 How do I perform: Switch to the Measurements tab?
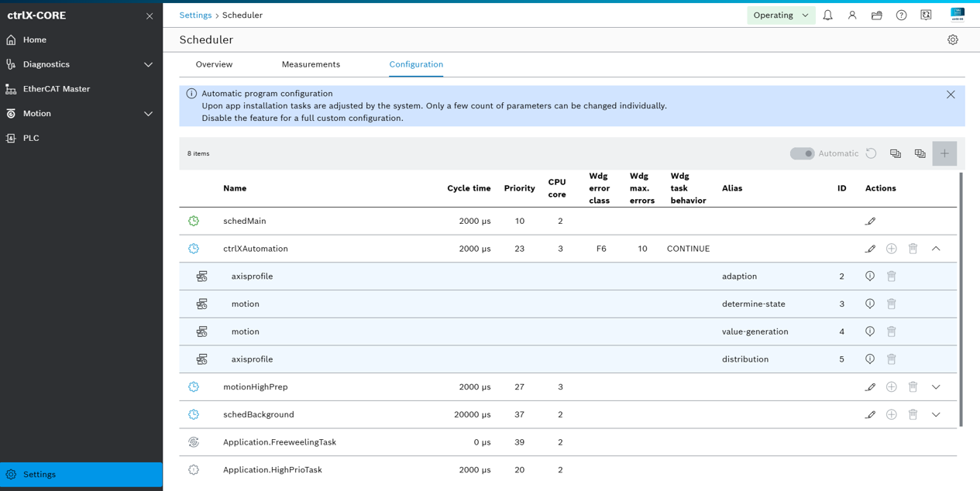[x=311, y=64]
